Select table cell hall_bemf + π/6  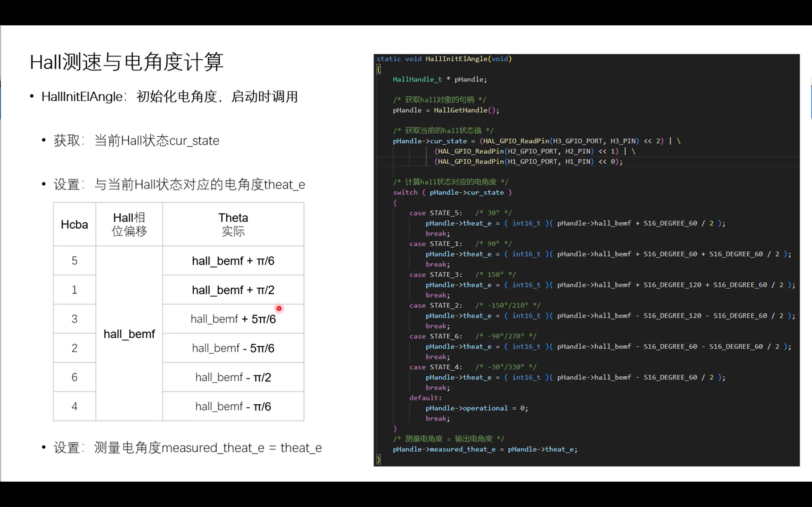[233, 261]
